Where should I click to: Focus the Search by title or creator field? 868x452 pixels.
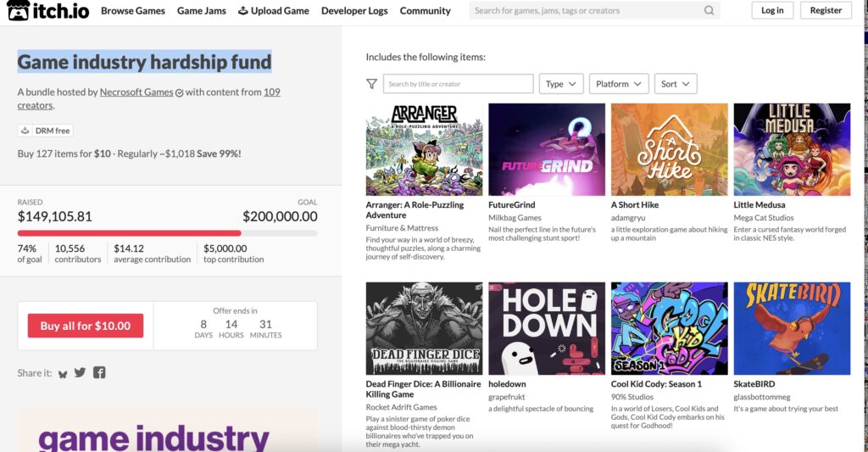[x=459, y=84]
